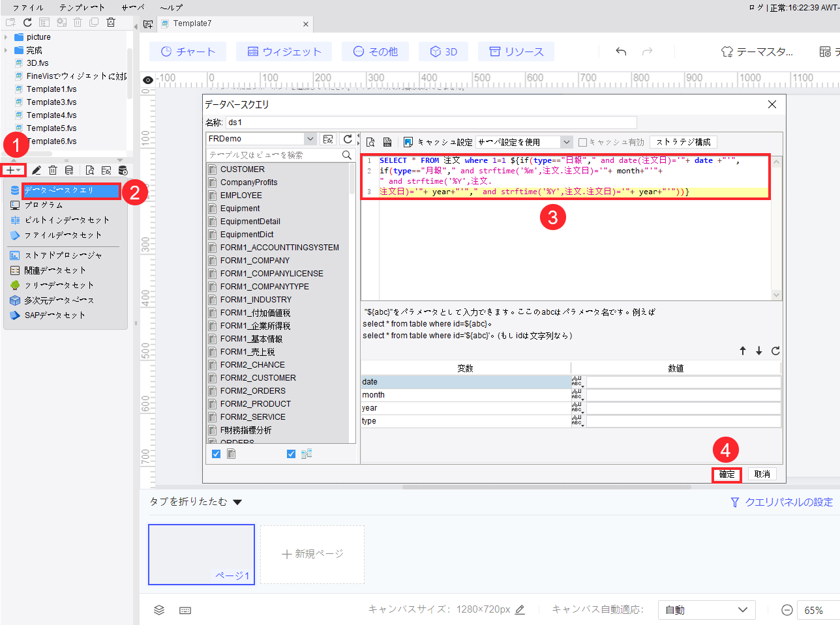Choose データベースクエリ from the dataset menu
840x625 pixels.
tap(71, 190)
